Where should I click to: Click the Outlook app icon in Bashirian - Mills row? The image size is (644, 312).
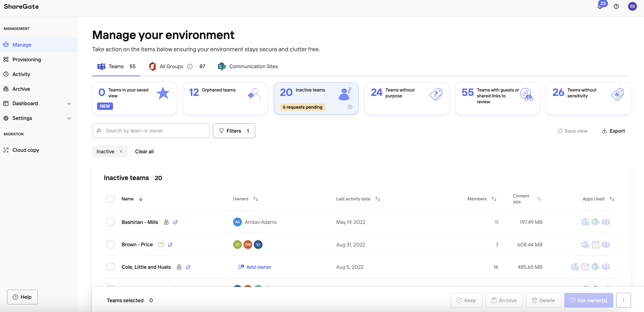585,222
